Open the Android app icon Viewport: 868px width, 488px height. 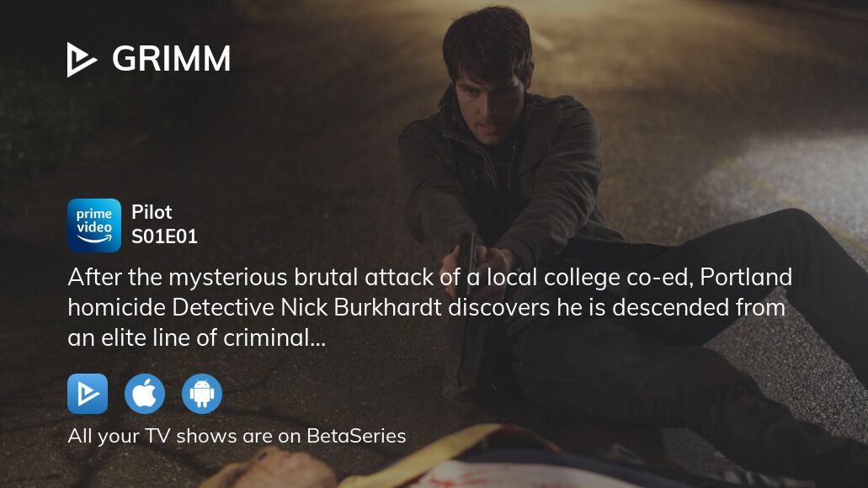click(201, 394)
